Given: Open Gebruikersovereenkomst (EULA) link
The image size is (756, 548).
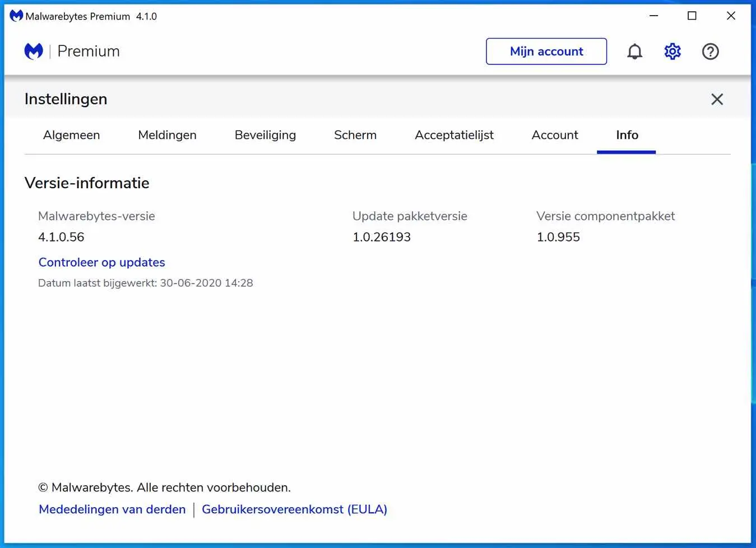Looking at the screenshot, I should (x=294, y=509).
